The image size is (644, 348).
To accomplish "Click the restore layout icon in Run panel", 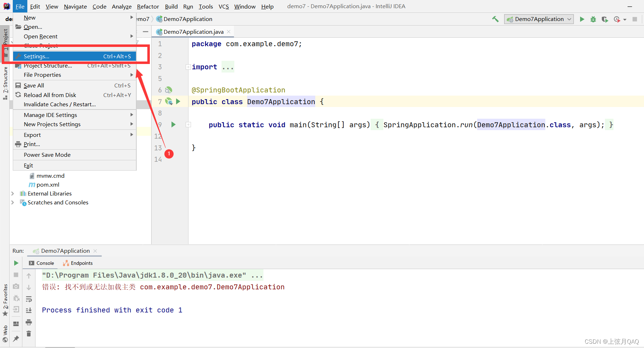I will pyautogui.click(x=16, y=323).
